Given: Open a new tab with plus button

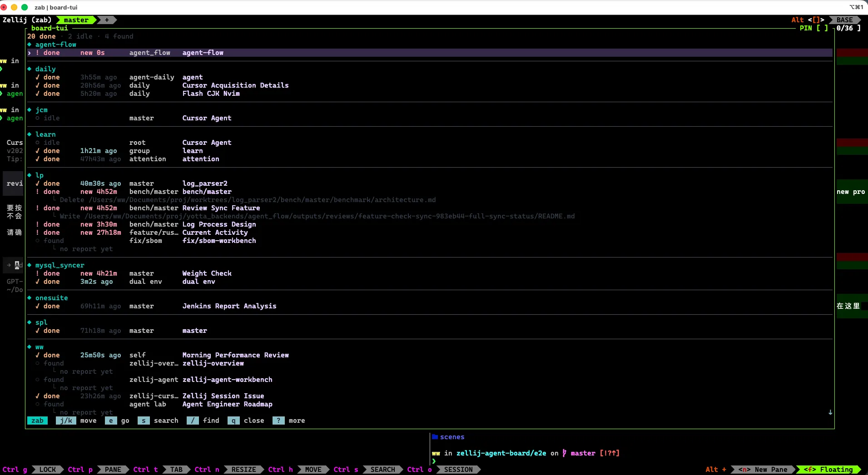Looking at the screenshot, I should coord(107,20).
